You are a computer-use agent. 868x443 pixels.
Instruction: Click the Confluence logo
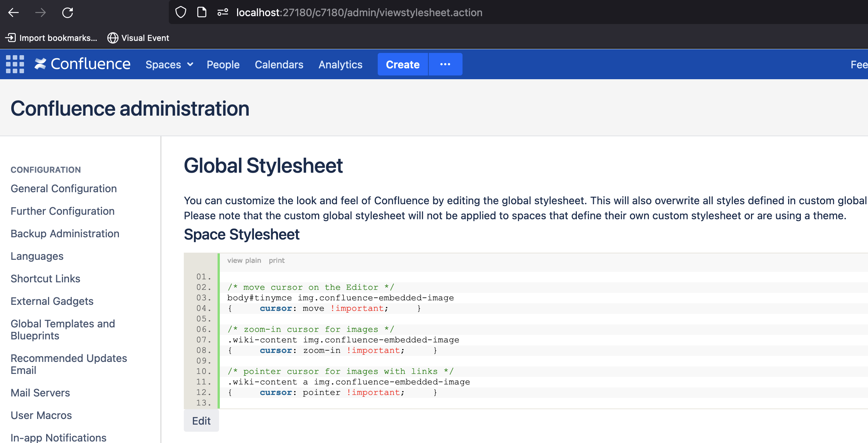(x=83, y=64)
